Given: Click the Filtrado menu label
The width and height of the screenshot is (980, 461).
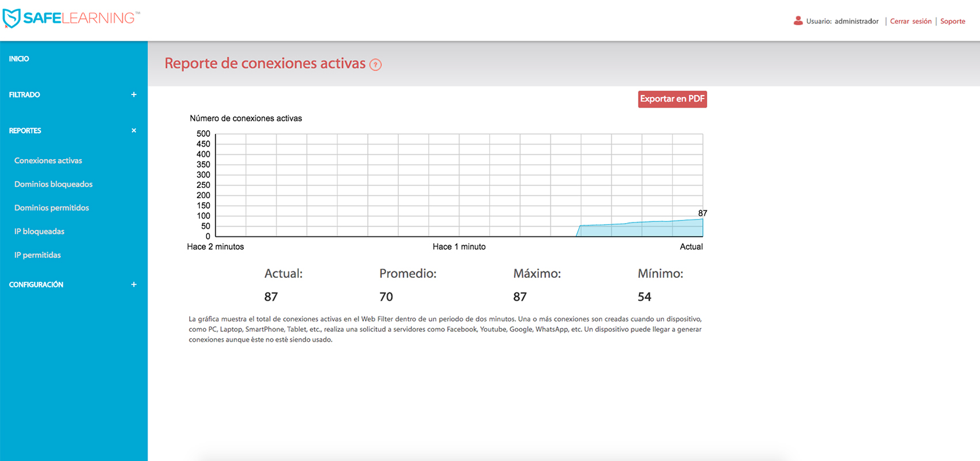Looking at the screenshot, I should [x=25, y=95].
